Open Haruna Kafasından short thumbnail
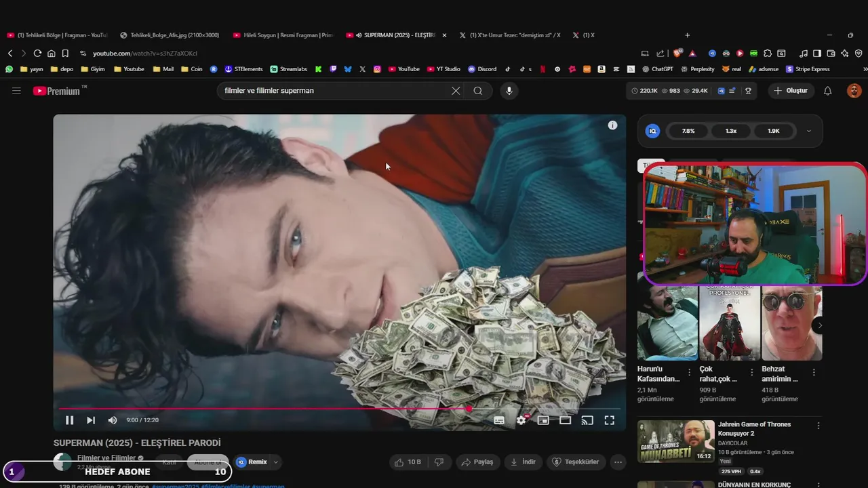Viewport: 868px width, 488px height. (667, 323)
